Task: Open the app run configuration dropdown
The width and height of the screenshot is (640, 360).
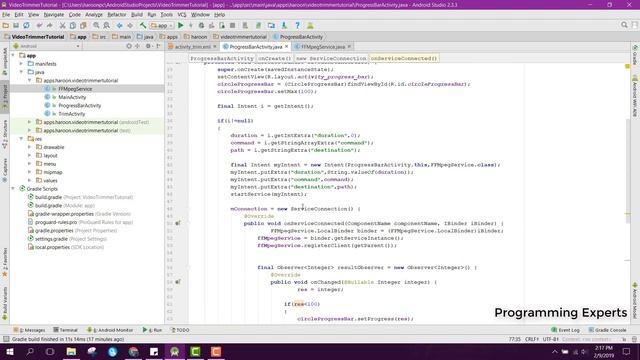Action: 162,25
